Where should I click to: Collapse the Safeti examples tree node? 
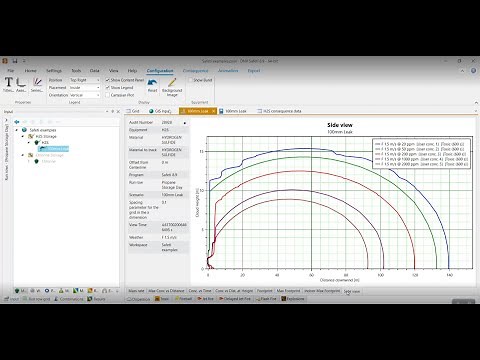17,130
